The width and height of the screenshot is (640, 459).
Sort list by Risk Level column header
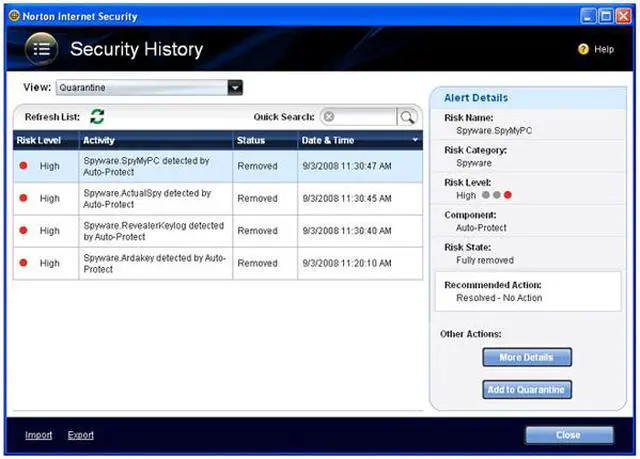click(40, 141)
